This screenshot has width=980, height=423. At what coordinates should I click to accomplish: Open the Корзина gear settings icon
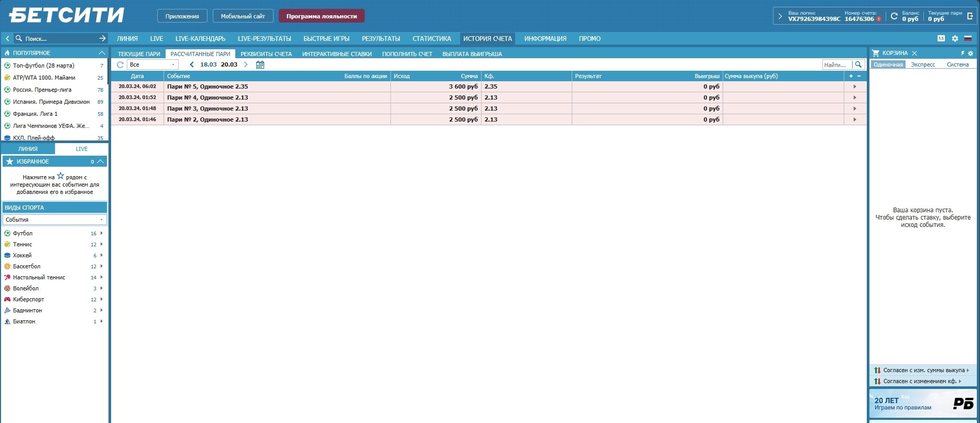pos(971,53)
